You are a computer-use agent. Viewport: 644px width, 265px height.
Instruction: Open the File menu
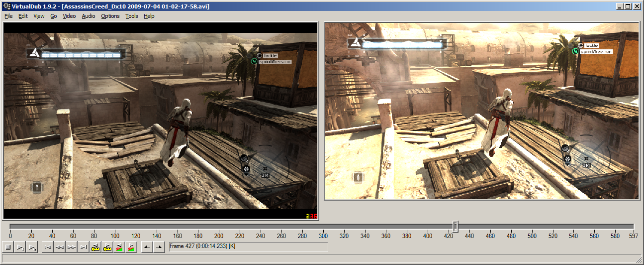click(8, 16)
